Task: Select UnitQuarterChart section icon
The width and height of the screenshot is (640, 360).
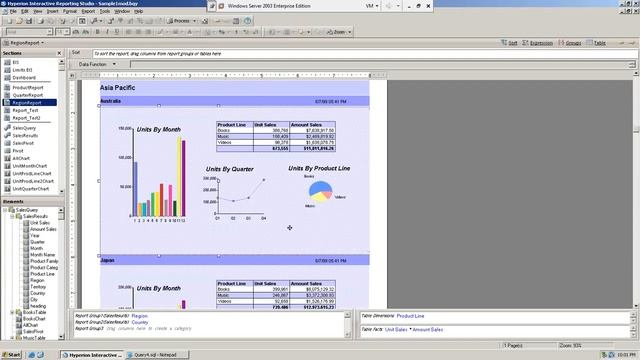Action: pos(7,189)
